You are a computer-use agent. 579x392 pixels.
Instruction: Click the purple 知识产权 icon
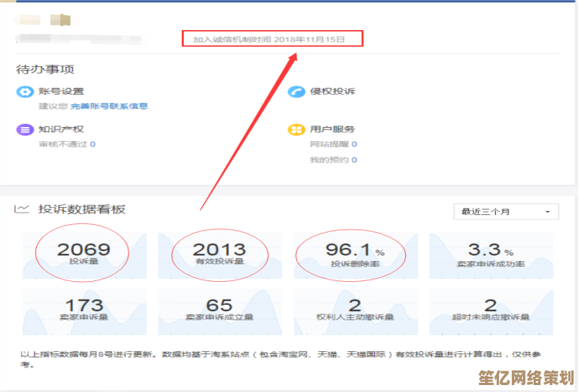pyautogui.click(x=25, y=129)
